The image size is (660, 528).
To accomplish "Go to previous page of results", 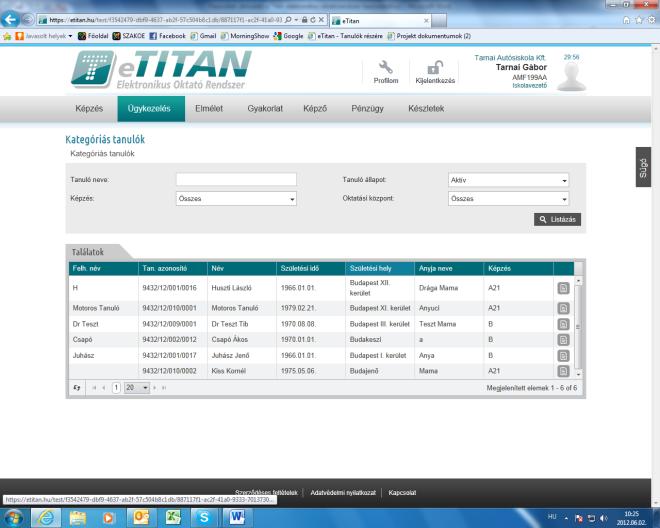I will tap(104, 387).
